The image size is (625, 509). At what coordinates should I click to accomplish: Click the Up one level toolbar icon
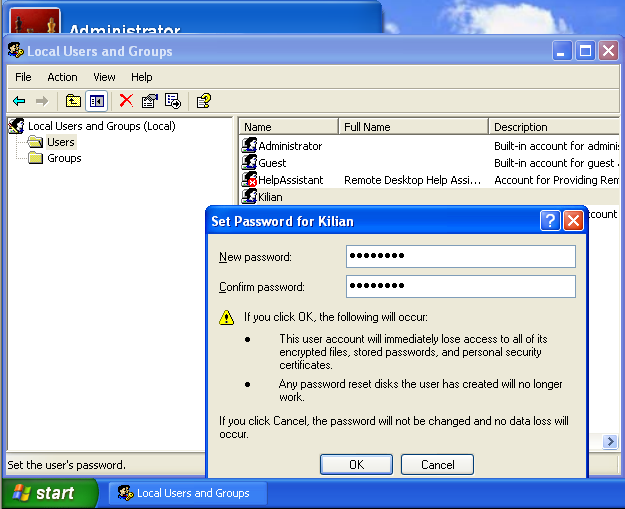[73, 100]
